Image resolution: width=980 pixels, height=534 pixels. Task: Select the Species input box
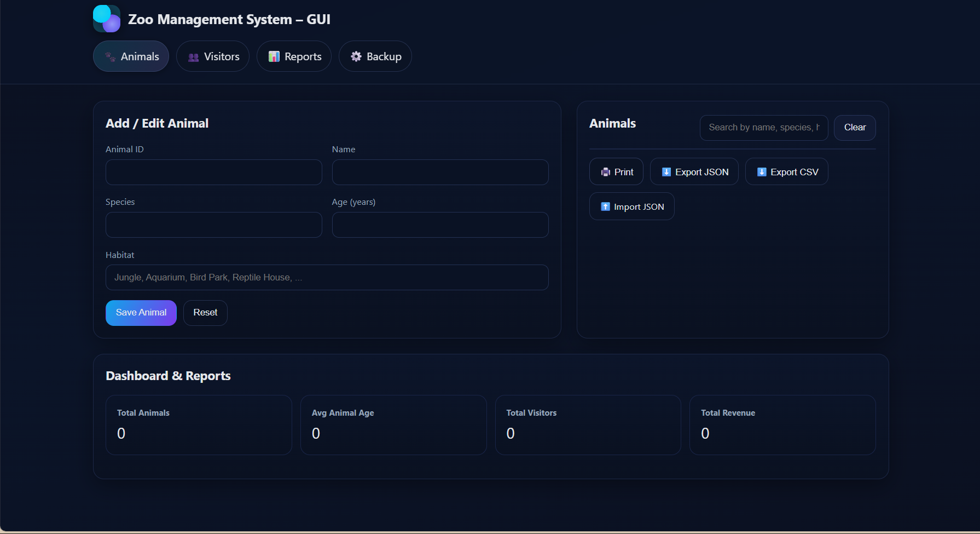(x=213, y=225)
